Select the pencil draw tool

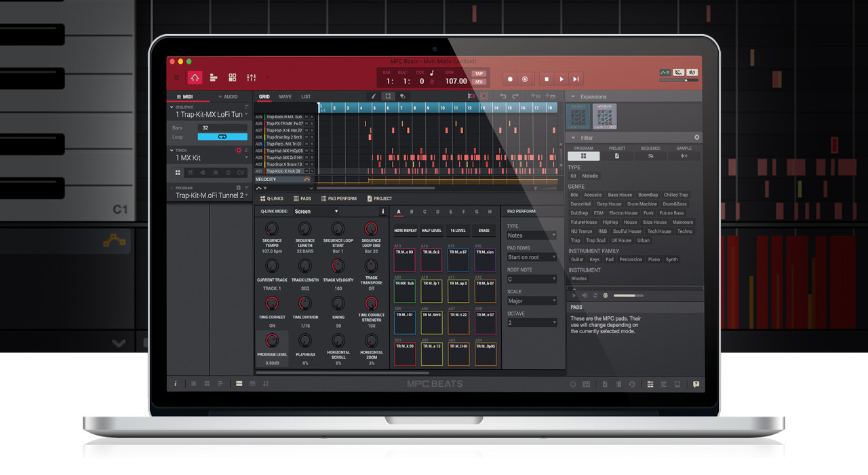pyautogui.click(x=374, y=96)
